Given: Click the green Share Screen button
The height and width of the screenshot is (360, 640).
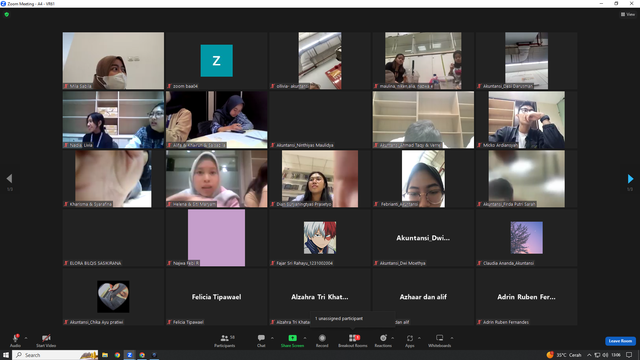Looking at the screenshot, I should tap(292, 340).
